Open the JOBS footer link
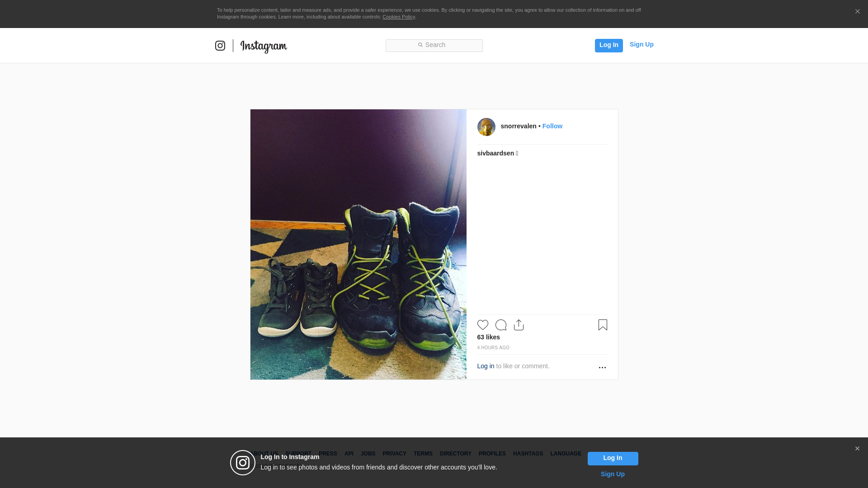 tap(368, 454)
